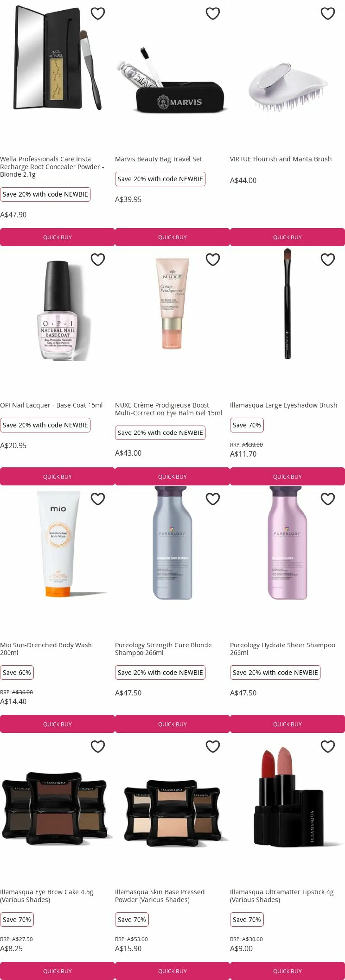Favorite the Pureology Hydrate Sheer Shampoo
Screen dimensions: 345x980
[x=327, y=499]
